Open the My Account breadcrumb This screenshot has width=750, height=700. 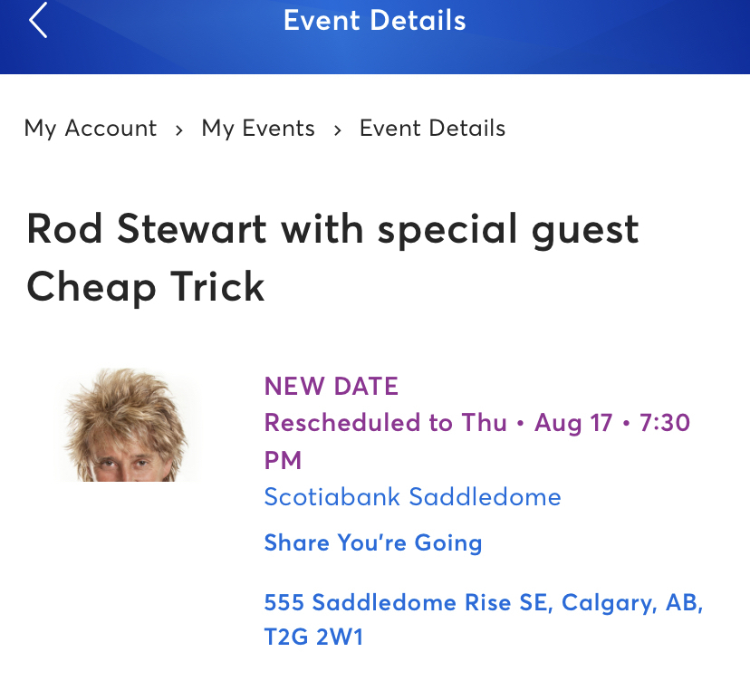click(91, 129)
